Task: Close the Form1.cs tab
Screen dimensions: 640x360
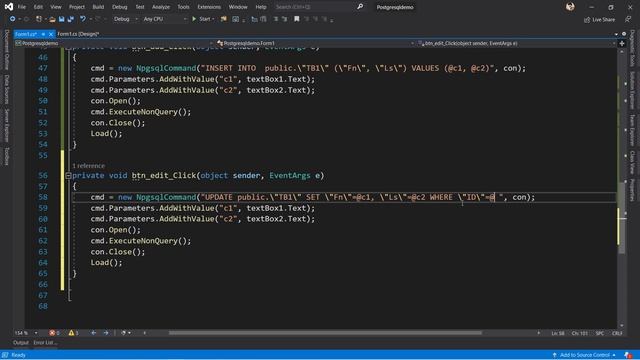Action: pos(51,34)
